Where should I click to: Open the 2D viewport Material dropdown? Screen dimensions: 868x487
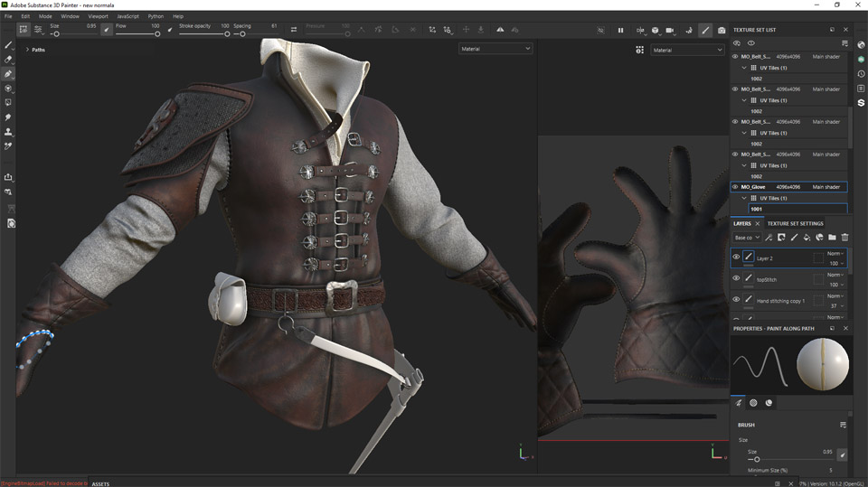[687, 50]
